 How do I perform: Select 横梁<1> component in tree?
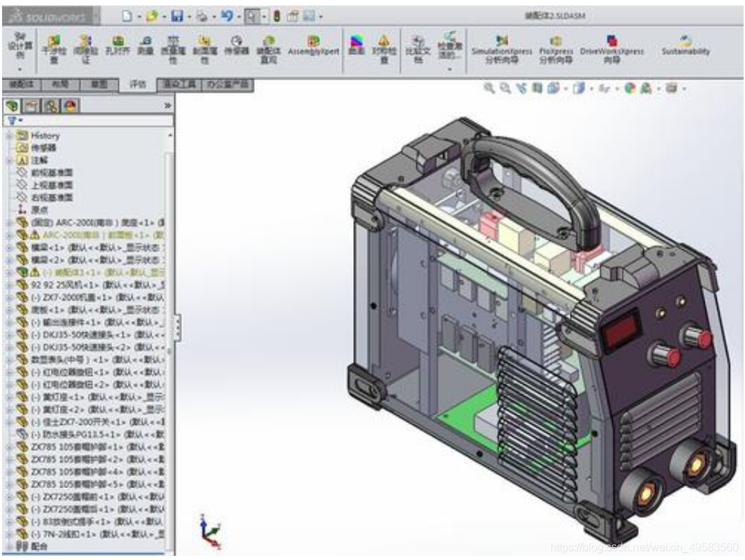90,247
